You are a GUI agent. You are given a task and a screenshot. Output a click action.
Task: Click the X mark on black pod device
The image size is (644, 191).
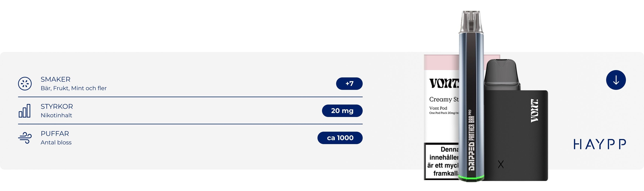pos(501,164)
